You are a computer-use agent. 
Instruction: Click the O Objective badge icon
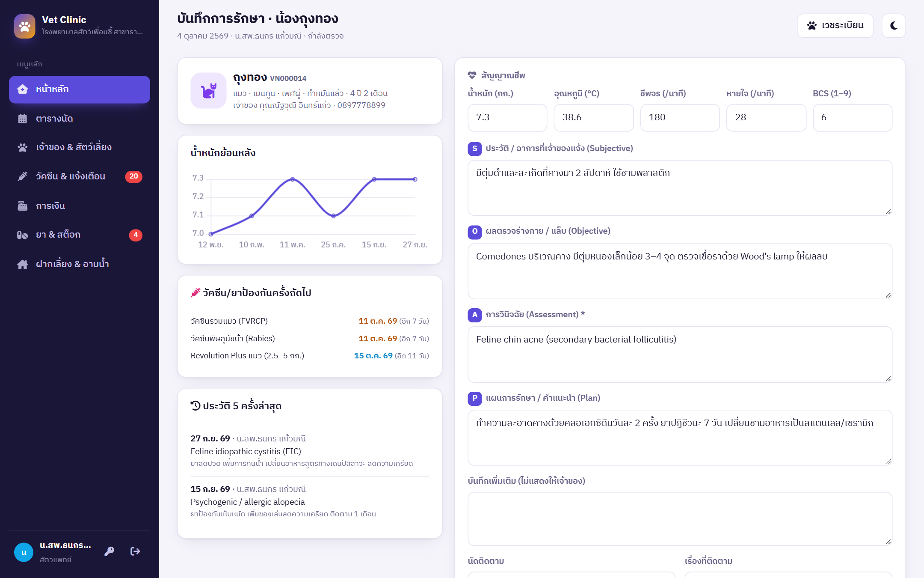pyautogui.click(x=475, y=232)
